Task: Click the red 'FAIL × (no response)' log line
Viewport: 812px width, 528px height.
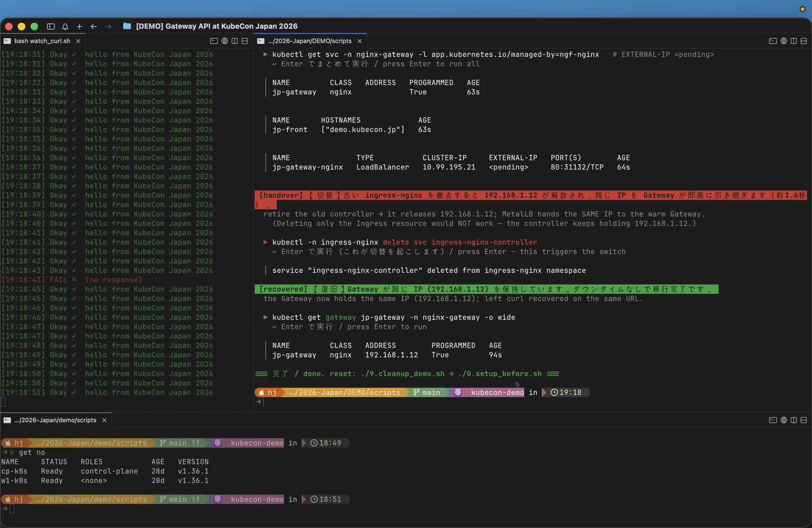Action: click(72, 280)
